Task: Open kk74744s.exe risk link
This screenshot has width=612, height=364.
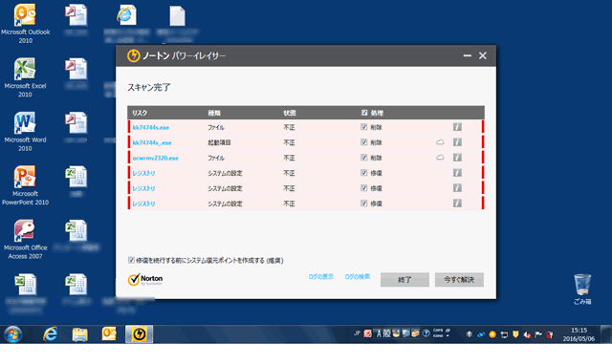Action: [x=151, y=127]
